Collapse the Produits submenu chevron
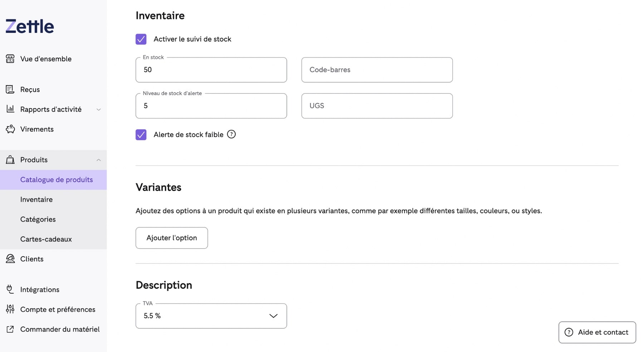Screen dimensions: 644x352 click(99, 160)
